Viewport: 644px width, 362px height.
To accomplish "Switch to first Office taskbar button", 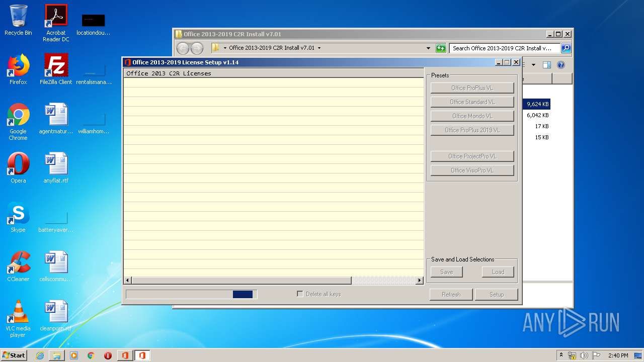I will (125, 355).
